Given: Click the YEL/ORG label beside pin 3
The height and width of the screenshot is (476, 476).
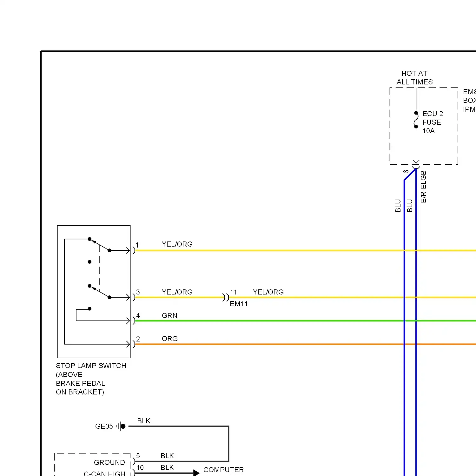Looking at the screenshot, I should point(177,292).
